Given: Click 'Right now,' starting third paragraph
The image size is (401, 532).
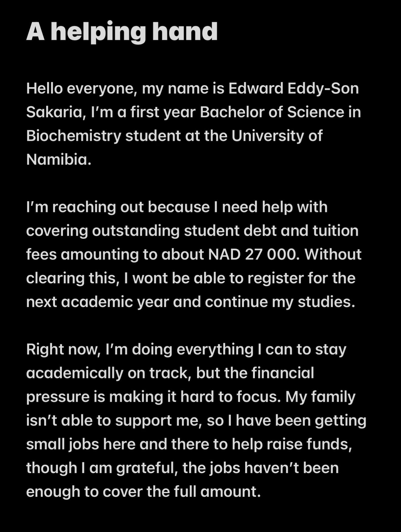Looking at the screenshot, I should (x=63, y=350).
